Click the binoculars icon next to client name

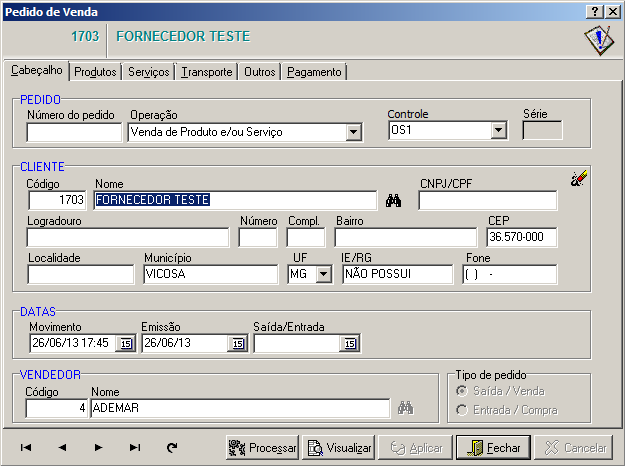click(393, 200)
